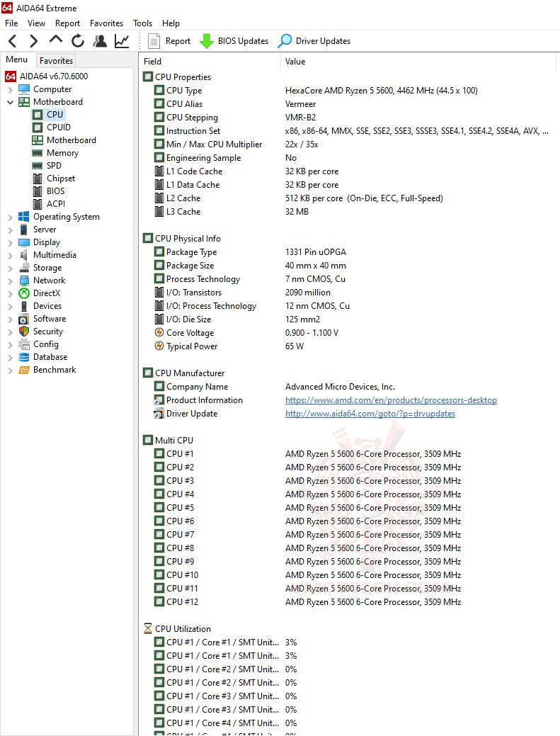The width and height of the screenshot is (560, 736).
Task: Expand the Operating System node
Action: point(11,217)
